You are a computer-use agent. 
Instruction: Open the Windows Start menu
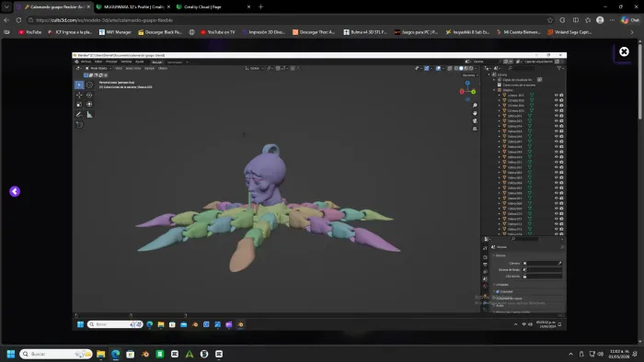point(11,354)
